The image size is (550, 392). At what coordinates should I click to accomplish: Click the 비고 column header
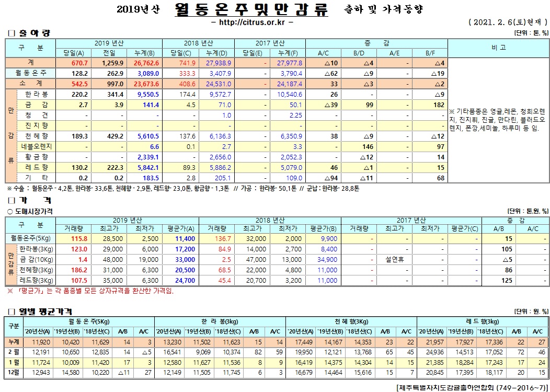coord(498,48)
